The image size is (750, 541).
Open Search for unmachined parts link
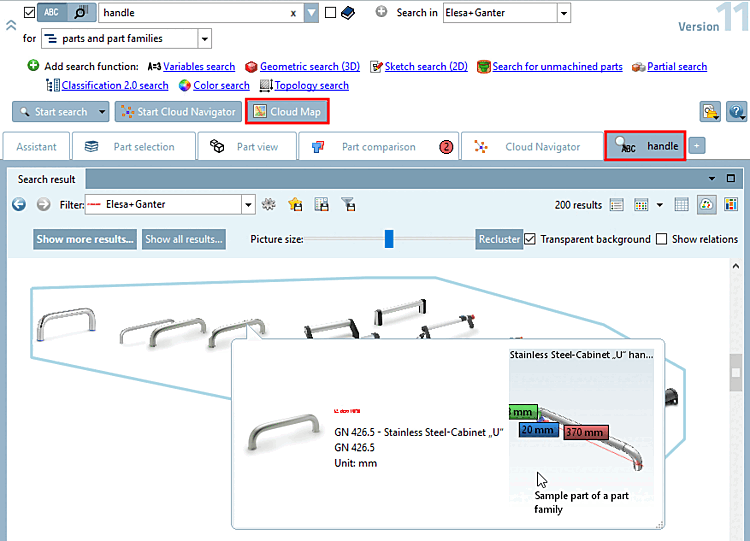click(557, 66)
